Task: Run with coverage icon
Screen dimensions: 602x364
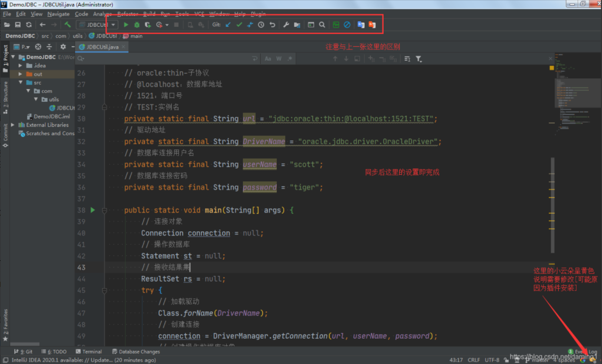Action: point(148,25)
